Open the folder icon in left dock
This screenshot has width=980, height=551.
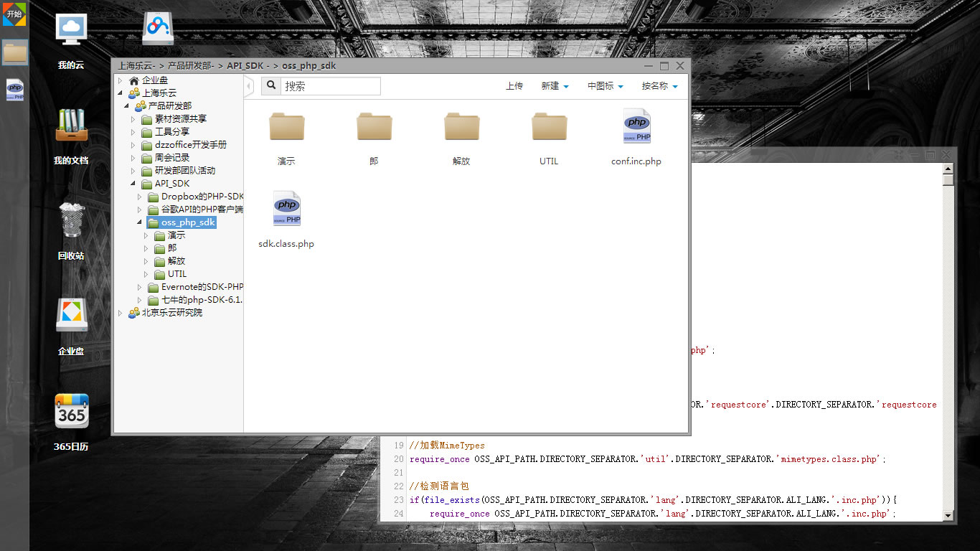coord(14,52)
